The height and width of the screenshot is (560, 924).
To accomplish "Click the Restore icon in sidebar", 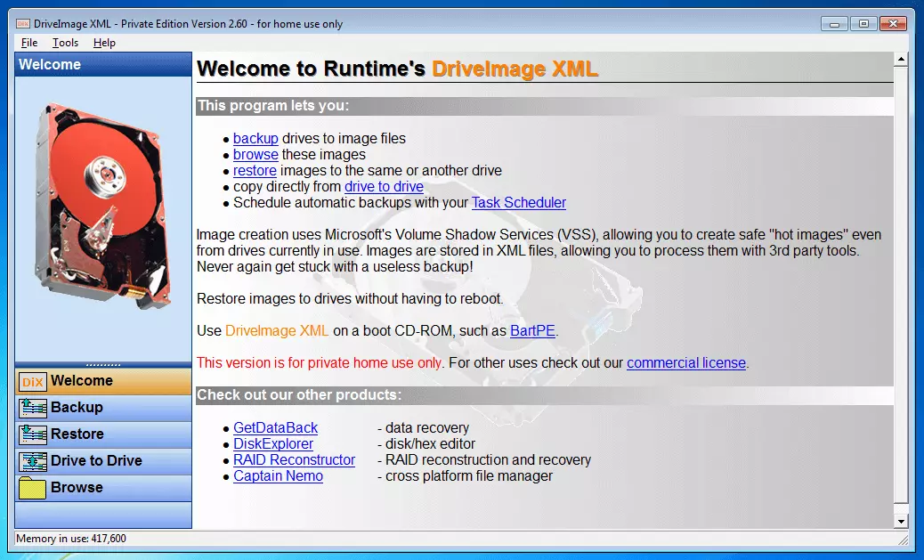I will tap(33, 434).
